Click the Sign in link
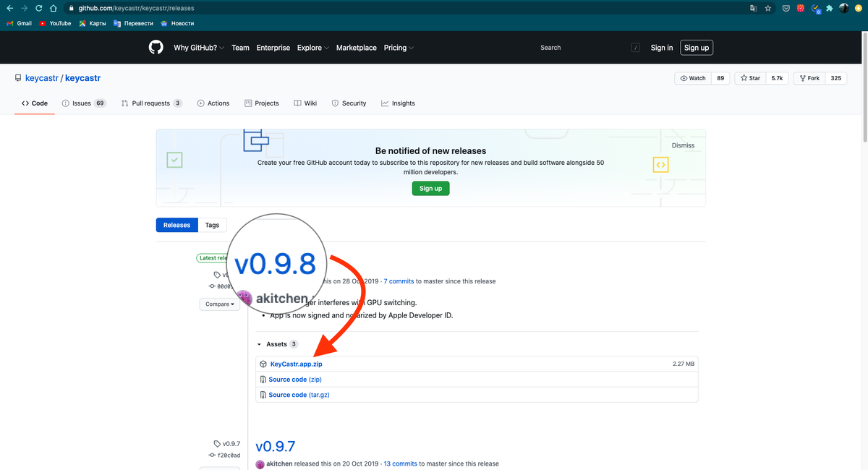The image size is (868, 470). point(661,48)
